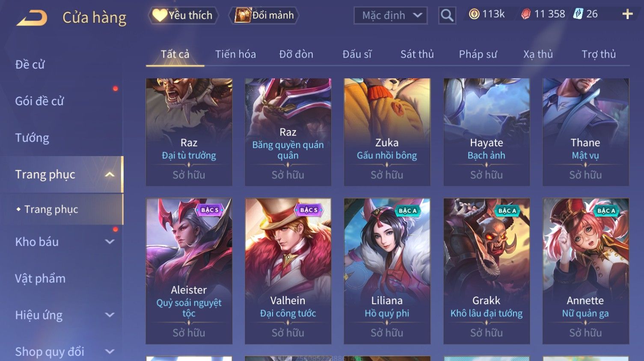644x361 pixels.
Task: Expand the Shop quy đổi section
Action: [x=110, y=352]
